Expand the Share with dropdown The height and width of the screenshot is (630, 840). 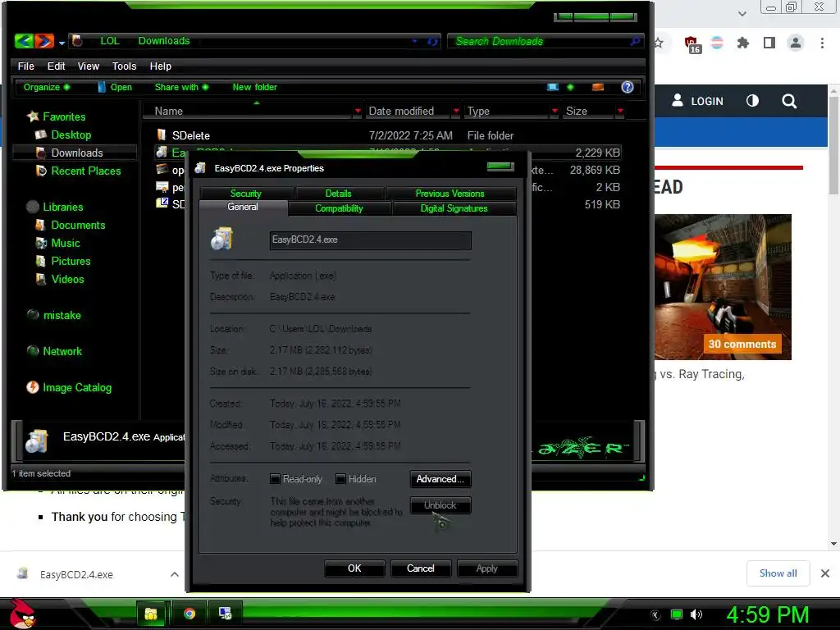tap(181, 87)
